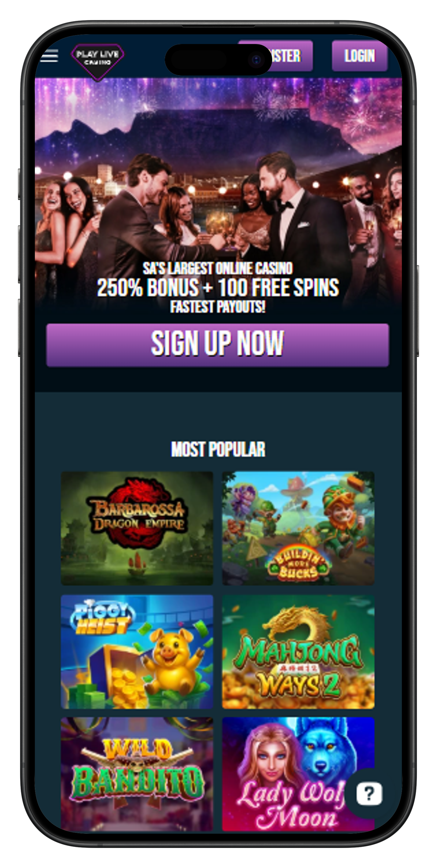This screenshot has height=868, width=437.
Task: Launch Mahjong Ways 2 game
Action: click(x=298, y=651)
